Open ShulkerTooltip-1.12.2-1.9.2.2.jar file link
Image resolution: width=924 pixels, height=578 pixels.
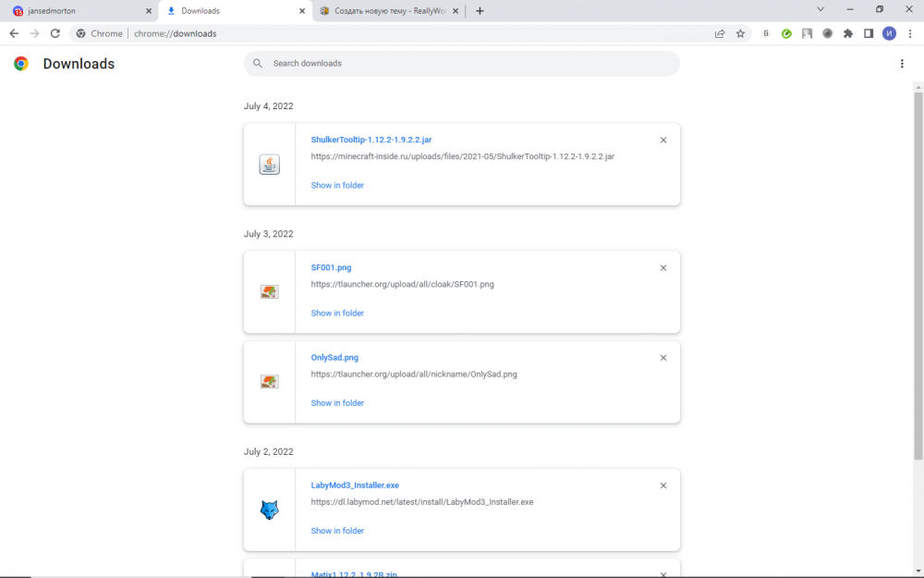(371, 140)
